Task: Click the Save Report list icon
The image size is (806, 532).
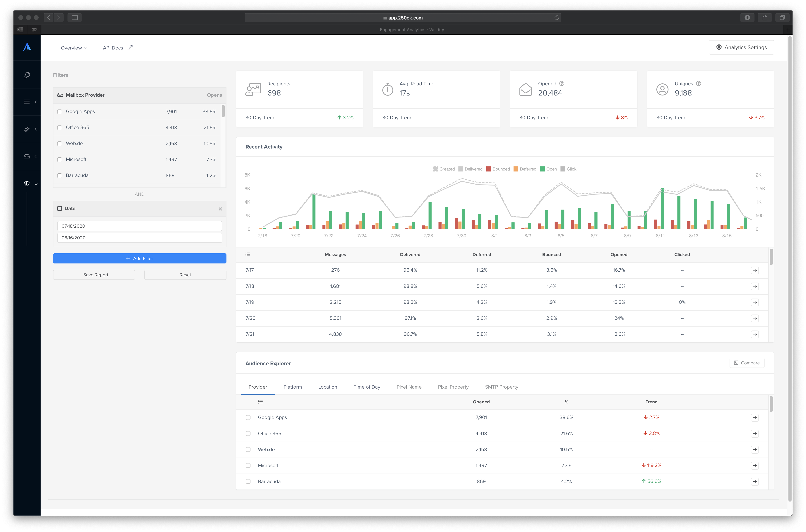Action: pos(96,274)
